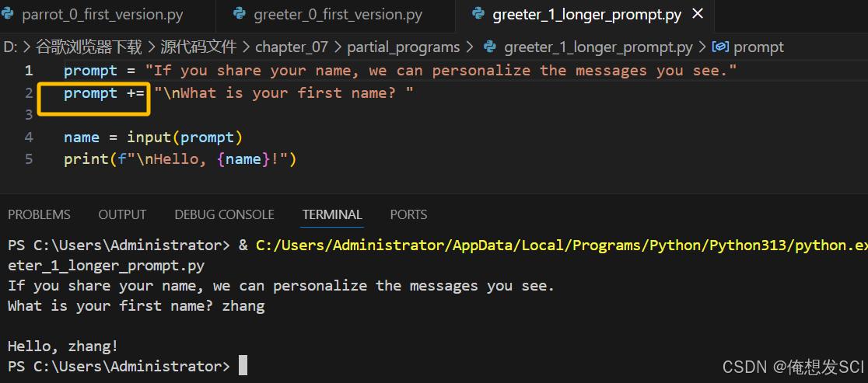Click Python icon on greeter_1_longer_prompt.py tab

click(x=479, y=14)
